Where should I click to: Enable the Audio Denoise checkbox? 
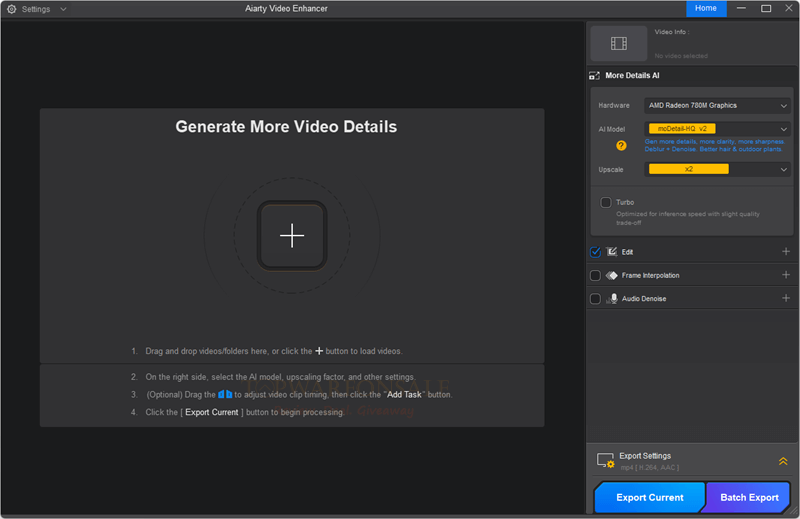595,299
